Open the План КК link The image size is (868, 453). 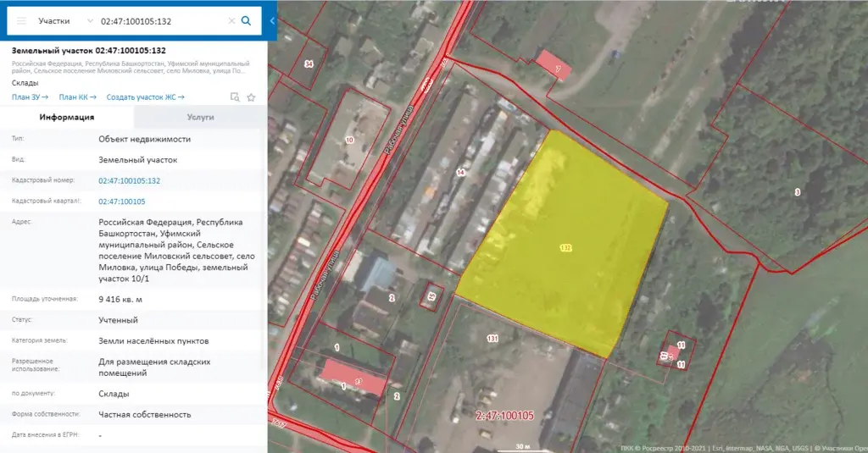77,97
